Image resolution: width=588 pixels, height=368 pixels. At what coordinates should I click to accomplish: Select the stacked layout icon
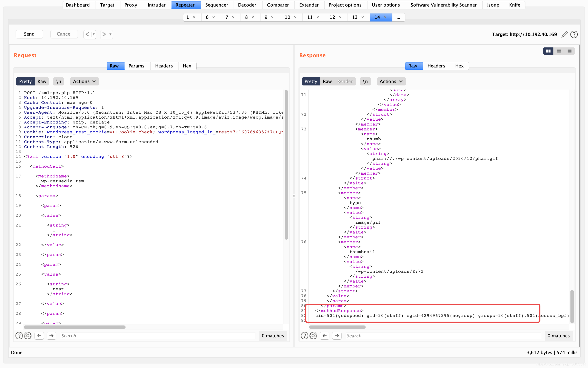pyautogui.click(x=559, y=51)
